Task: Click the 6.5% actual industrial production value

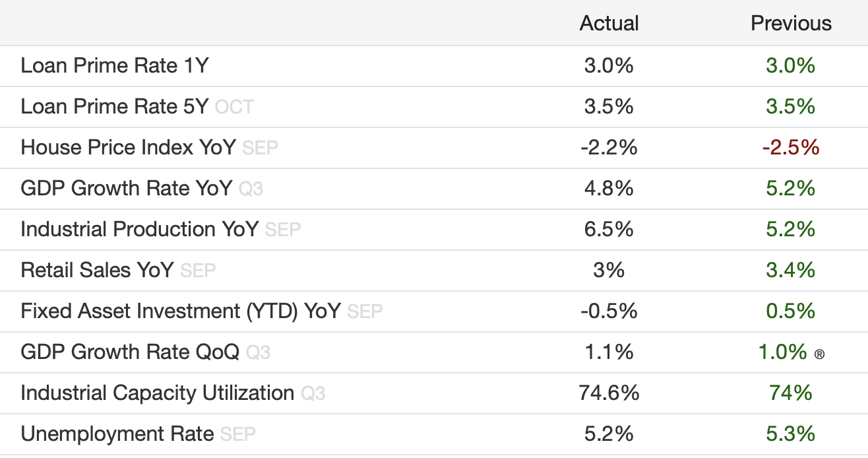Action: [609, 229]
